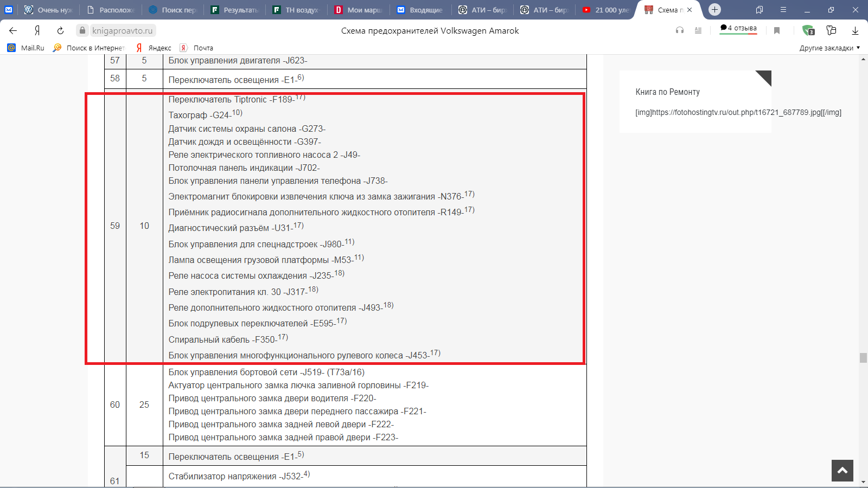Click Датчик дождя и освещённости -G397- text
868x488 pixels.
tap(245, 142)
